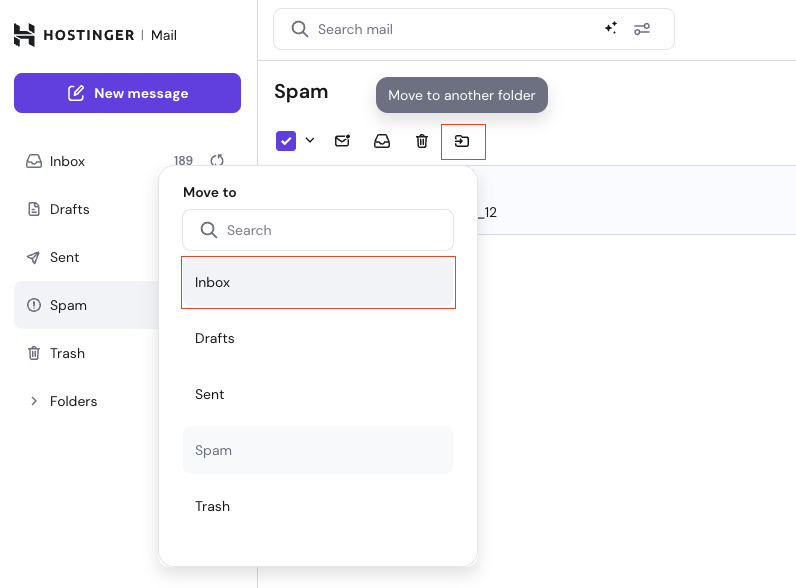This screenshot has height=588, width=796.
Task: Go to the Sent folder in sidebar
Action: click(64, 257)
